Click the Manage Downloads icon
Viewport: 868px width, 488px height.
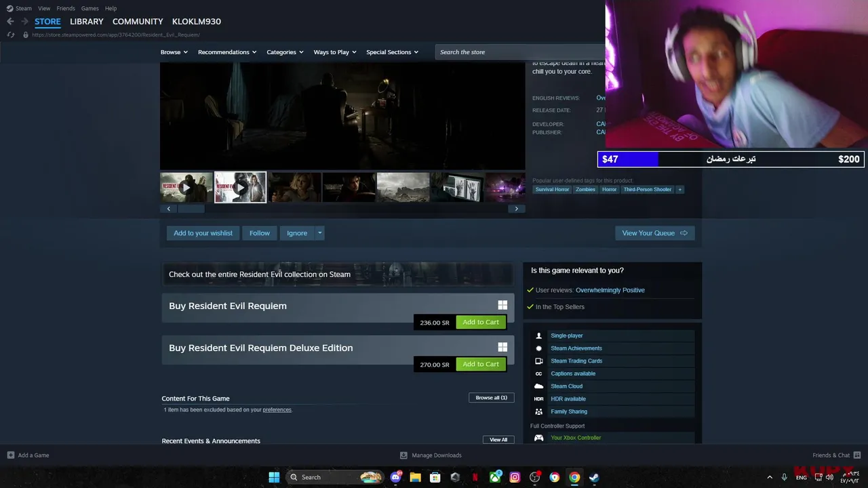403,455
